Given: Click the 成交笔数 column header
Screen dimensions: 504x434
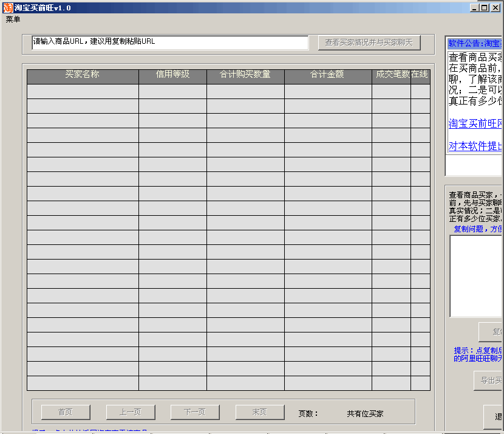Looking at the screenshot, I should coord(391,75).
